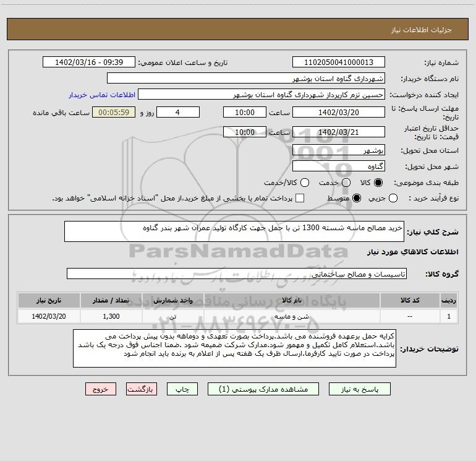Click the item code cell showing --

point(410,316)
